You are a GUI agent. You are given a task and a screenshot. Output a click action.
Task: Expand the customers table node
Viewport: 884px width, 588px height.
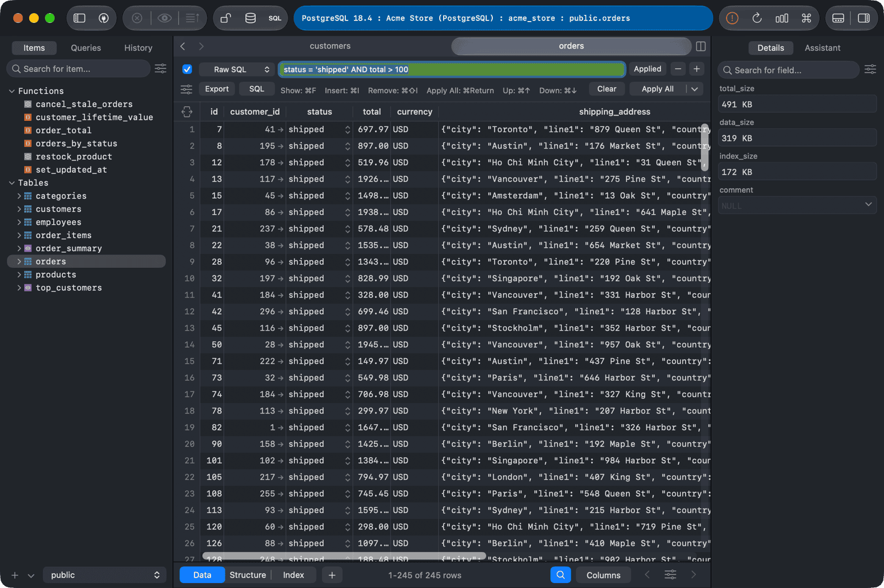pyautogui.click(x=19, y=209)
